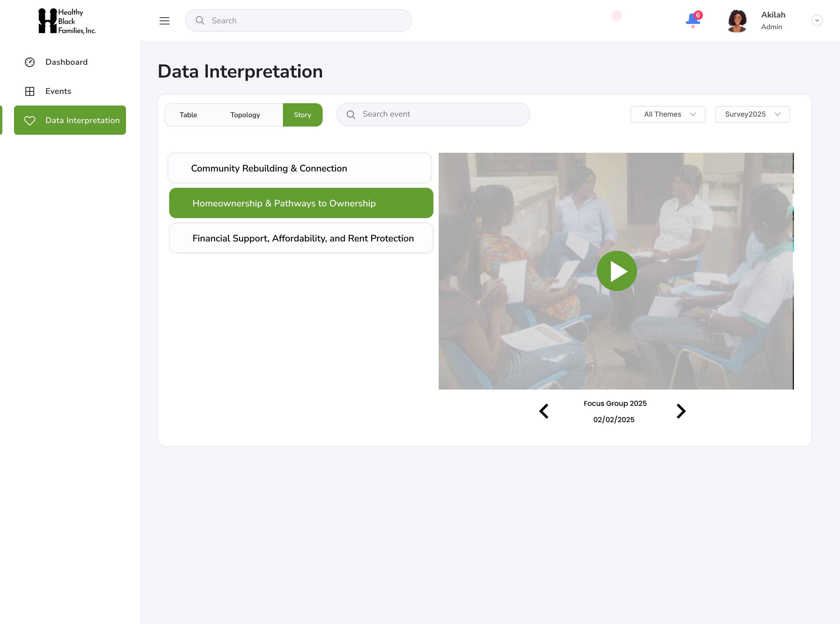Select the Story view tab

click(x=302, y=115)
